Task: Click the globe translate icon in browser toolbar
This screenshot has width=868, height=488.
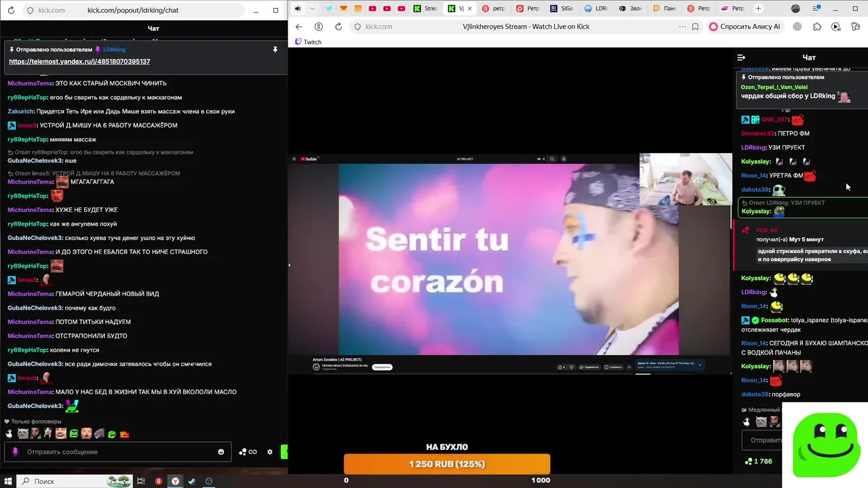Action: click(x=797, y=26)
